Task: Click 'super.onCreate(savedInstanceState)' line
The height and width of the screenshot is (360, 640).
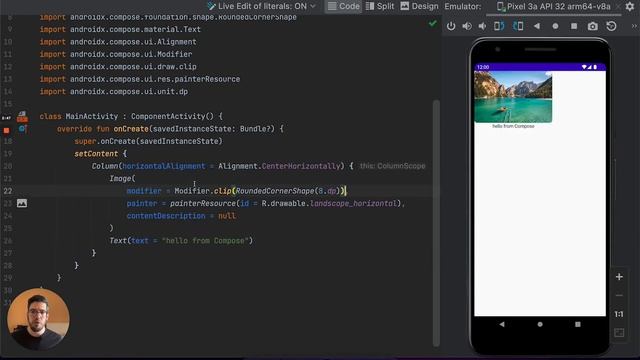Action: tap(148, 141)
